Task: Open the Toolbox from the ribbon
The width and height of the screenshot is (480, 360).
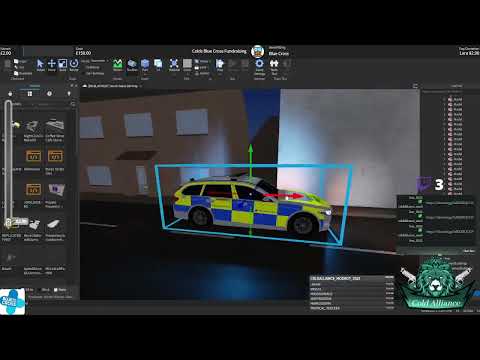Action: tap(132, 65)
